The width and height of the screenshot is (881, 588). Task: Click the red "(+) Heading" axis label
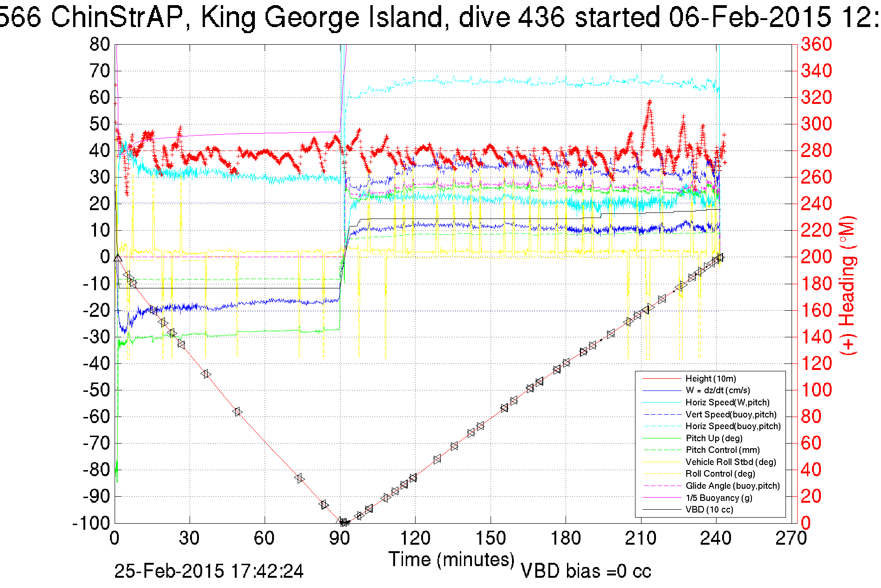tap(848, 285)
